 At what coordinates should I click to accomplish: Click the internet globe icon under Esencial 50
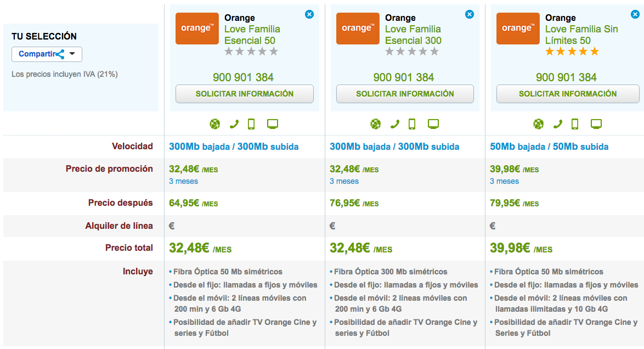(215, 124)
